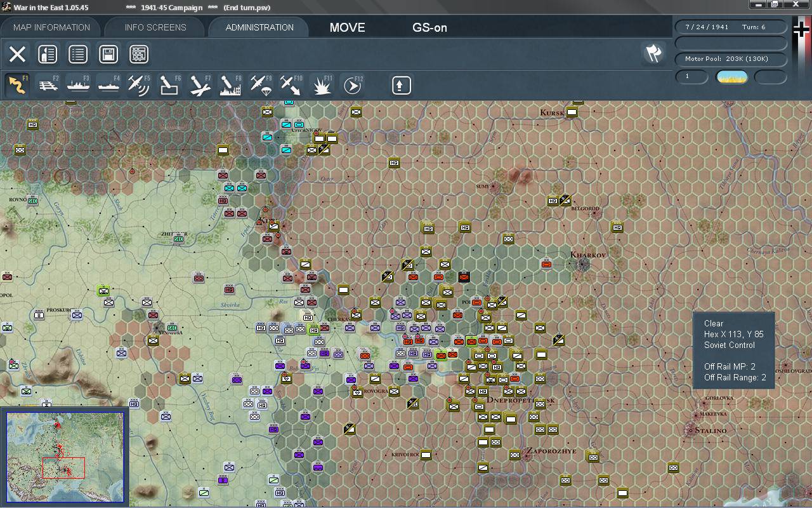Click the Gorlovka town label

pyautogui.click(x=720, y=398)
